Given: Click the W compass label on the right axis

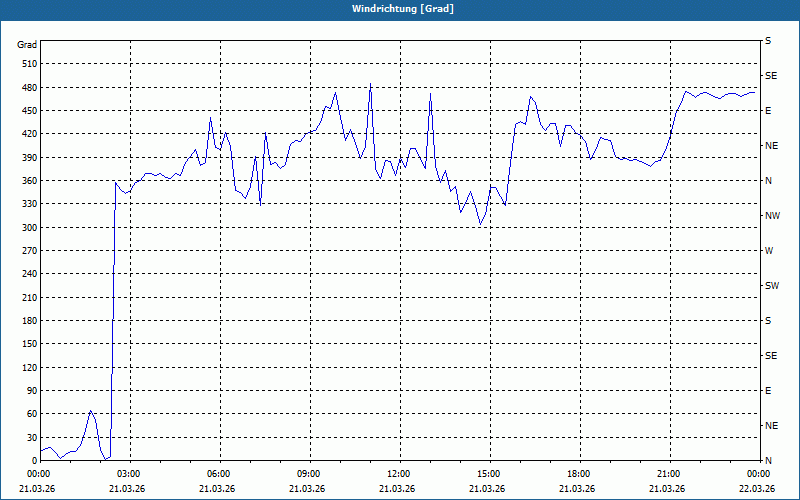Looking at the screenshot, I should [x=769, y=251].
